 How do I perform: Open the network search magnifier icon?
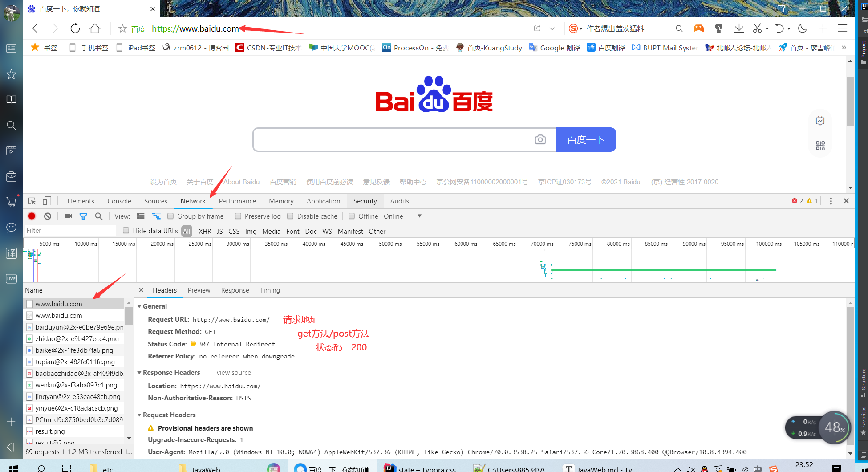click(x=99, y=216)
